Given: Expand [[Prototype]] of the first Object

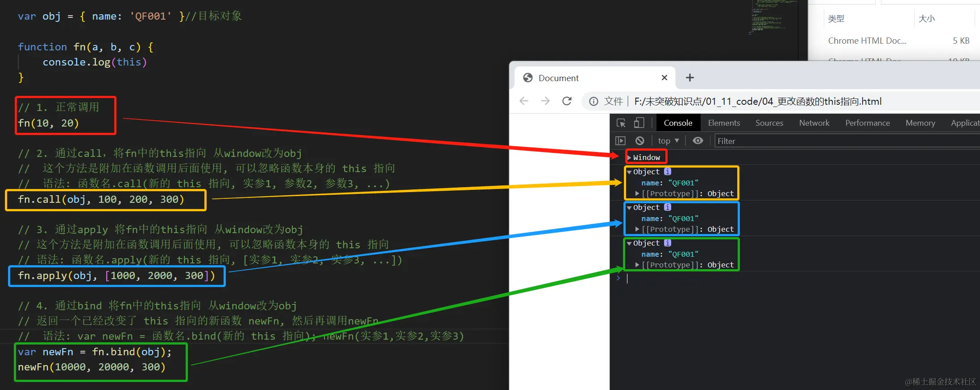Looking at the screenshot, I should point(637,193).
